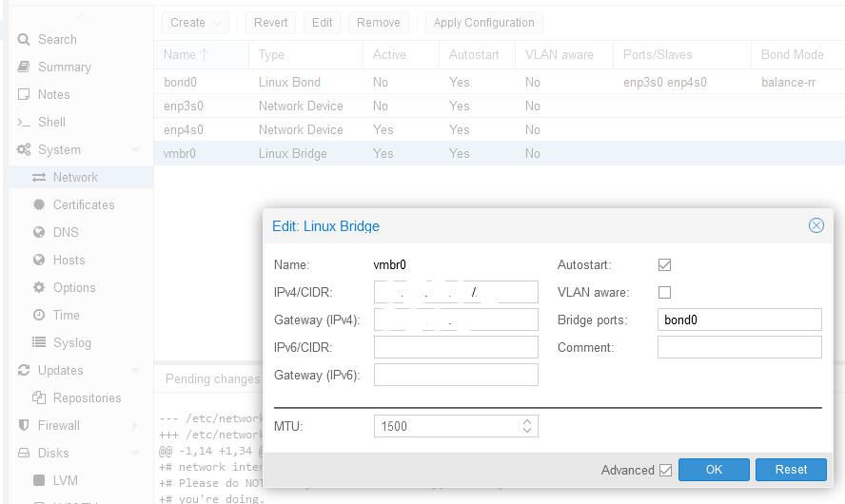
Task: Click the LVM square icon
Action: coord(39,480)
